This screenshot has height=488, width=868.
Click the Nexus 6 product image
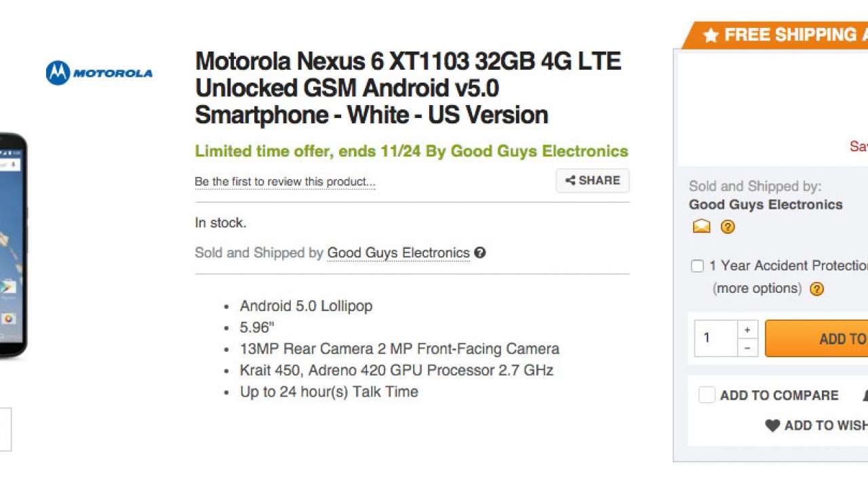point(14,244)
